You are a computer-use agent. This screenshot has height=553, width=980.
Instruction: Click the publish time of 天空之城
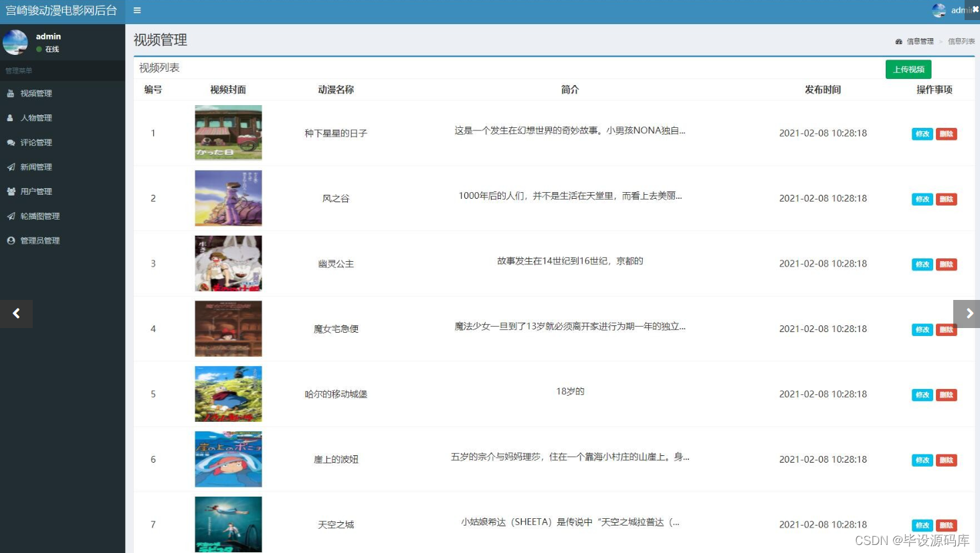coord(823,525)
